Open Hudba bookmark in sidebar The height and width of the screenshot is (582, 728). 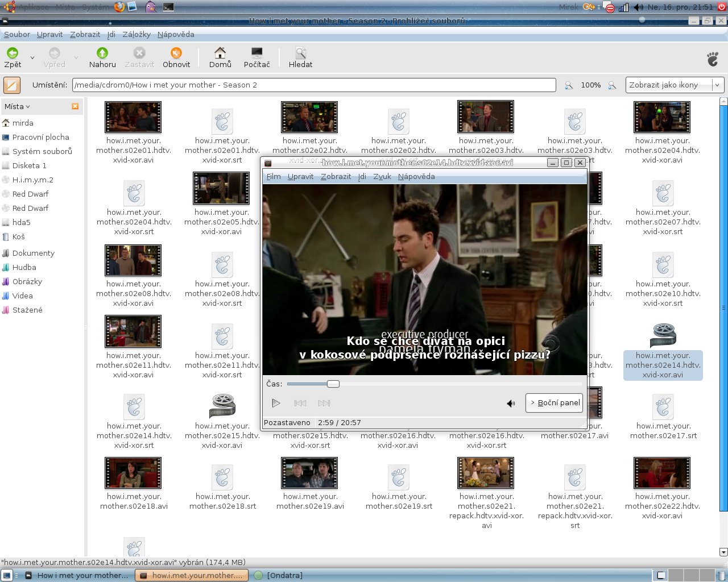coord(24,267)
